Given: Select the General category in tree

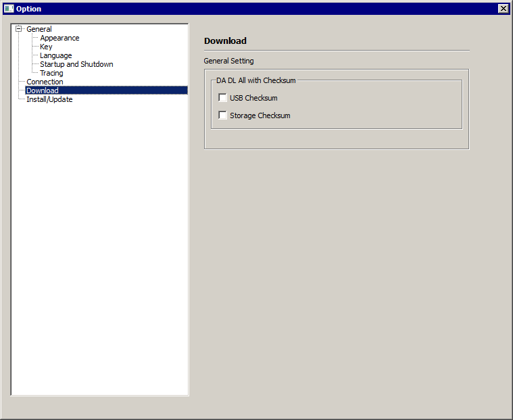Looking at the screenshot, I should pos(39,29).
